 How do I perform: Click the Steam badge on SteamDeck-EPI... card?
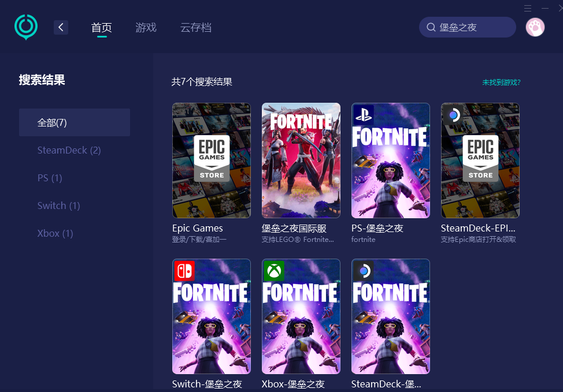pos(453,115)
